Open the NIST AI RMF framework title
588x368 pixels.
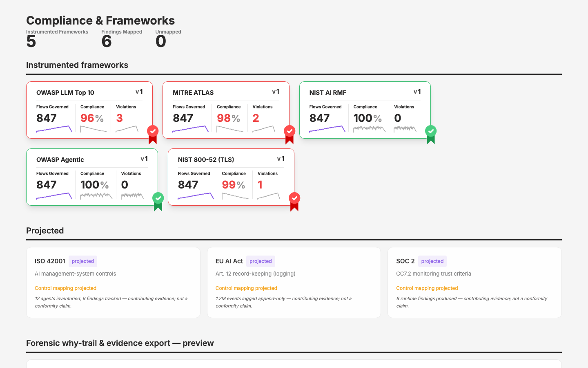(328, 93)
